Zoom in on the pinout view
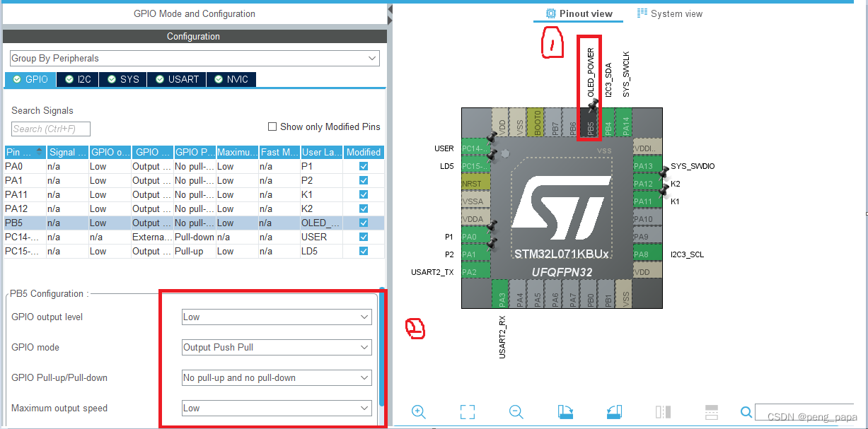This screenshot has height=429, width=868. (418, 412)
